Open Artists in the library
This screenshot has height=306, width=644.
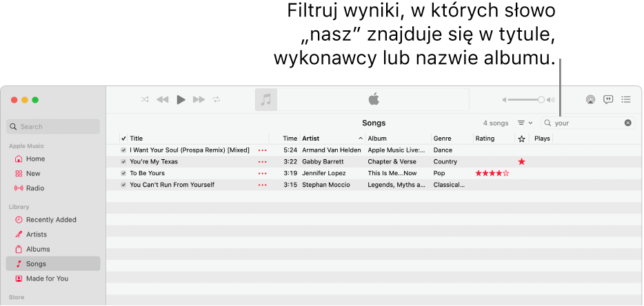[37, 234]
